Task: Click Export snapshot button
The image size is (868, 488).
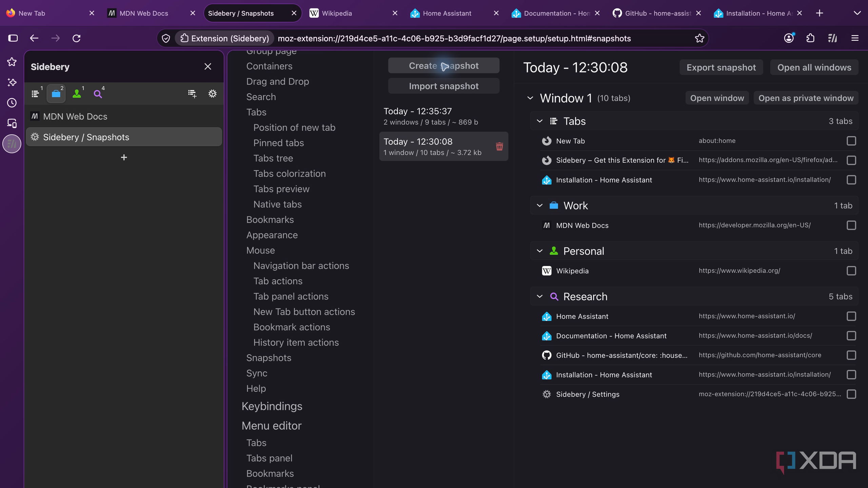Action: click(721, 67)
